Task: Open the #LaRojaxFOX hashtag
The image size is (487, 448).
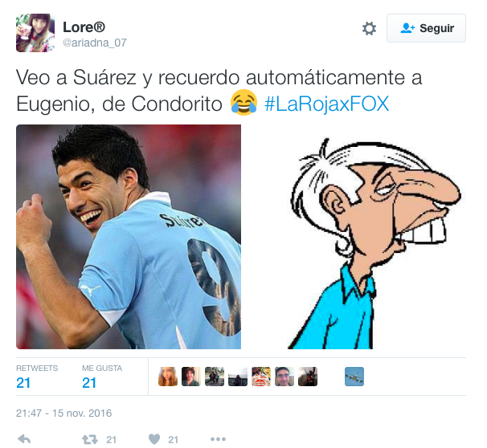Action: [x=326, y=104]
